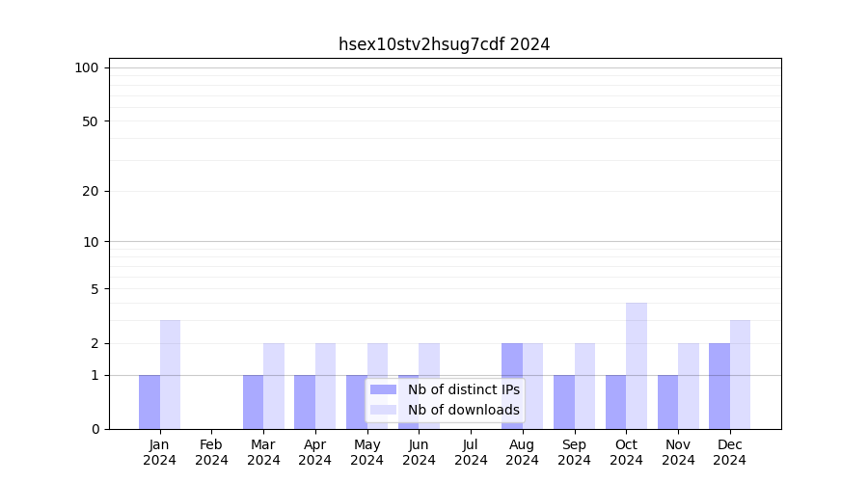This screenshot has height=482, width=868.
Task: Click the 'Nb of distinct IPs' legend color swatch
Action: click(383, 389)
